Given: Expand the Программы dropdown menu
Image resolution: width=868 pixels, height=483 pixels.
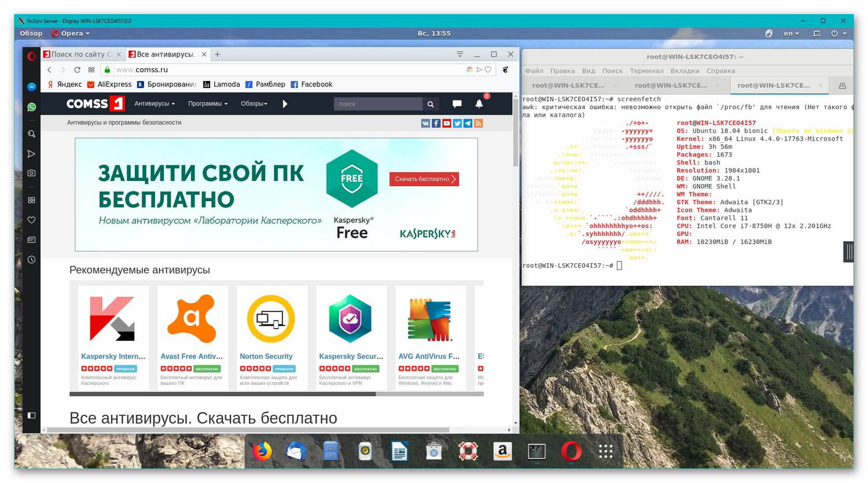Looking at the screenshot, I should (x=208, y=104).
